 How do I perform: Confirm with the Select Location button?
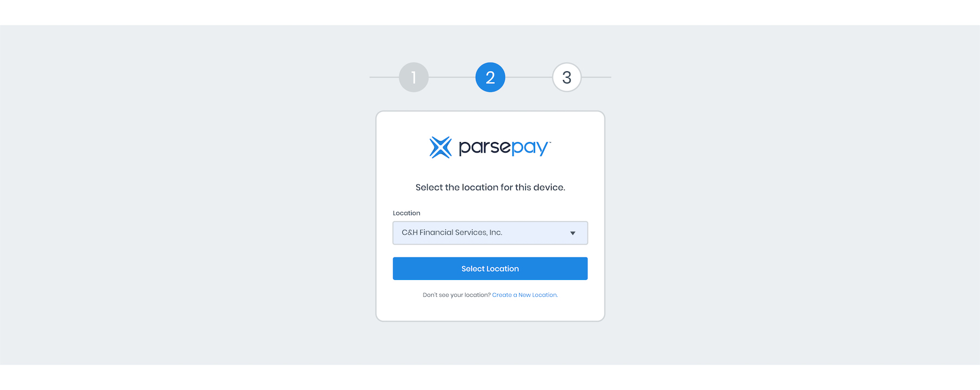pyautogui.click(x=490, y=269)
